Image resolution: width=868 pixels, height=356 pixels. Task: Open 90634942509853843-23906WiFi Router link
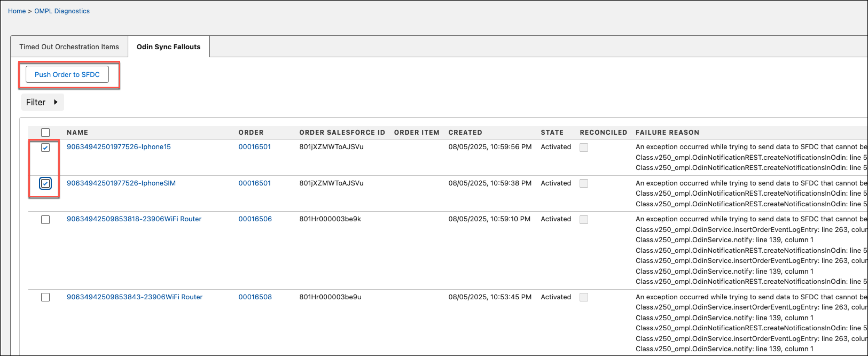134,297
